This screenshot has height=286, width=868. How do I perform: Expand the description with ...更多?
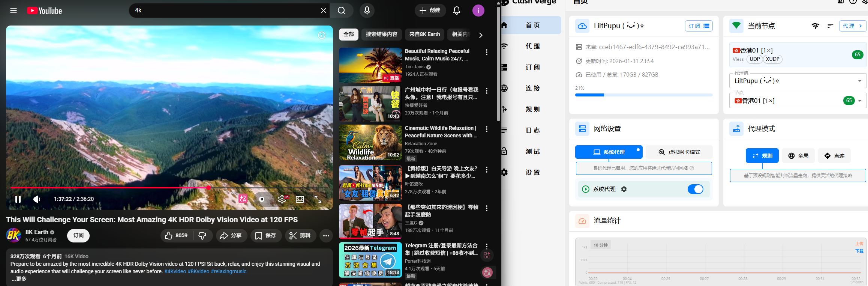click(x=19, y=279)
